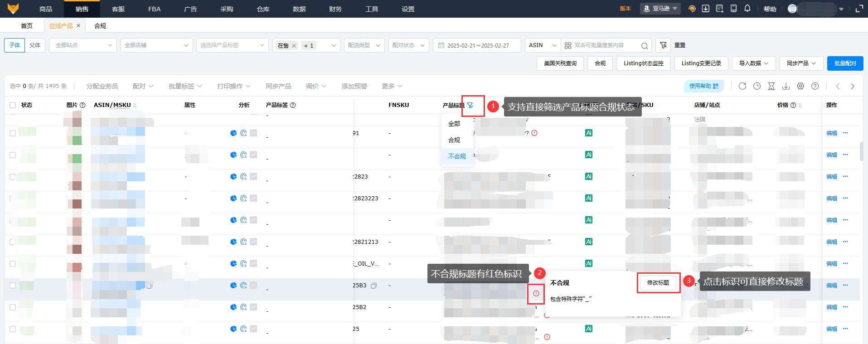Open the 亚马逊 platform switcher
This screenshot has height=344, width=868.
tap(660, 9)
